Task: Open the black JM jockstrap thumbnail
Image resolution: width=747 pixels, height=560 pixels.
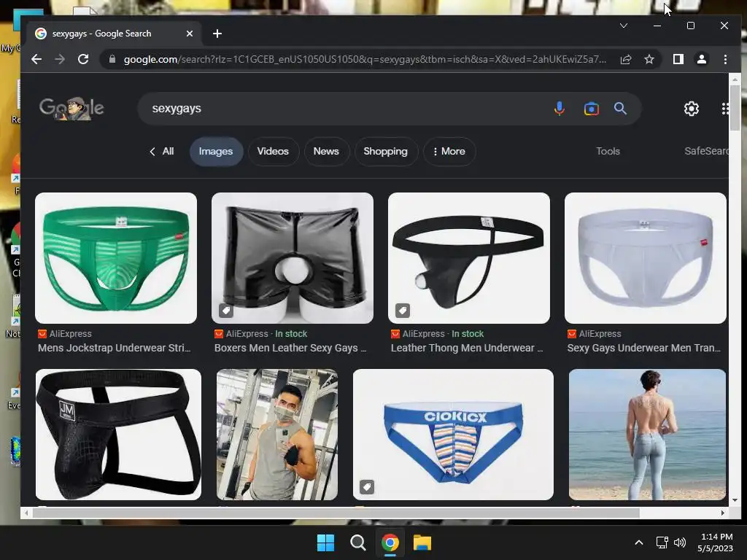Action: click(118, 435)
